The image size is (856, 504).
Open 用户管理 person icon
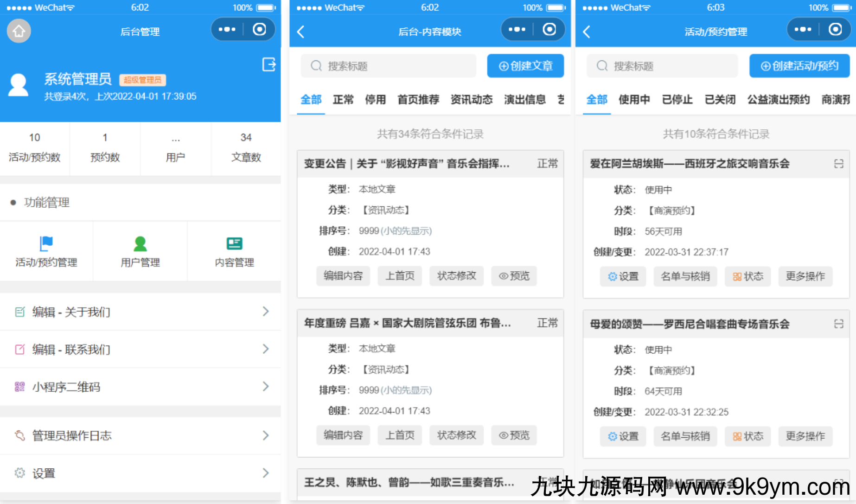(x=140, y=243)
